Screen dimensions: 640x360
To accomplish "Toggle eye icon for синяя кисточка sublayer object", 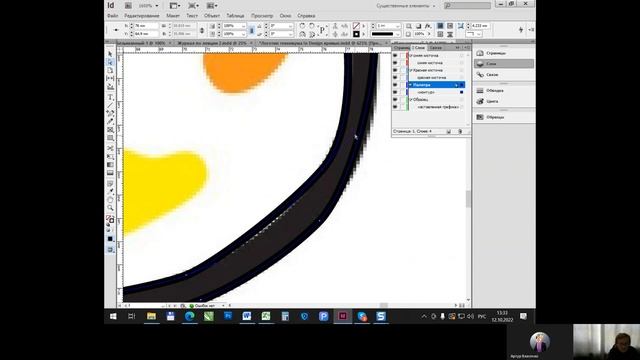I will [395, 63].
